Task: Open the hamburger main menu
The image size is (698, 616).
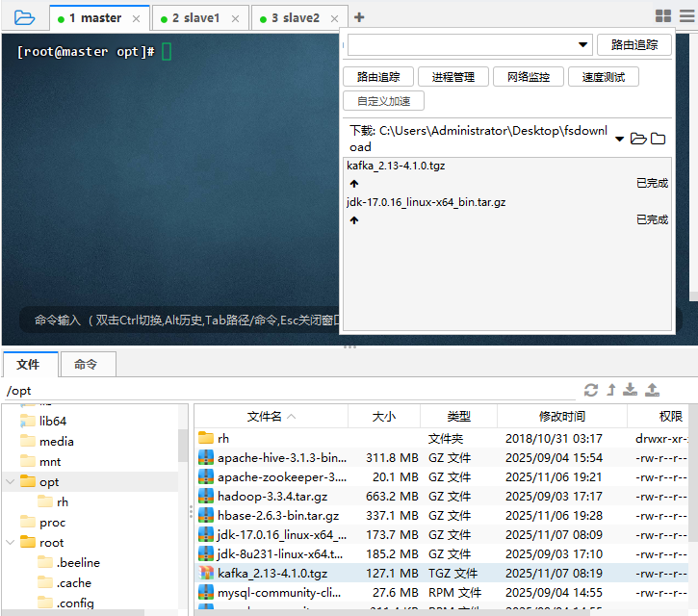Action: tap(686, 16)
